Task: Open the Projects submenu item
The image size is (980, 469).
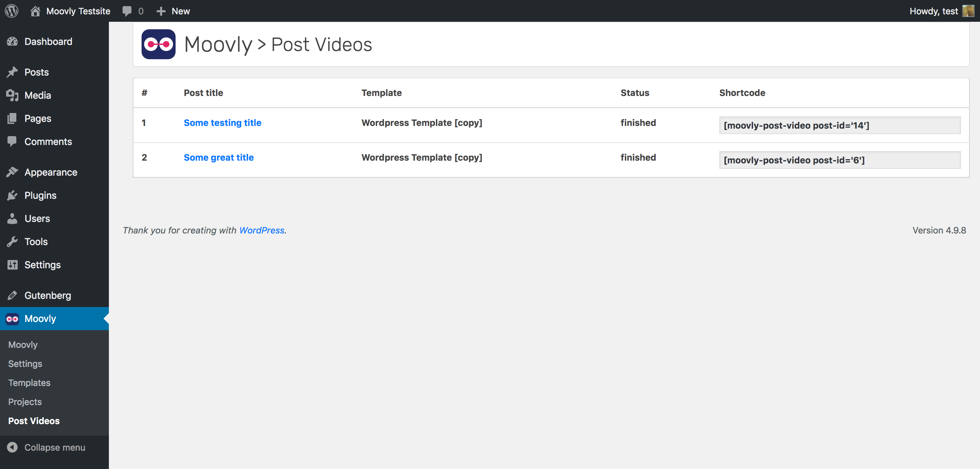Action: (x=25, y=402)
